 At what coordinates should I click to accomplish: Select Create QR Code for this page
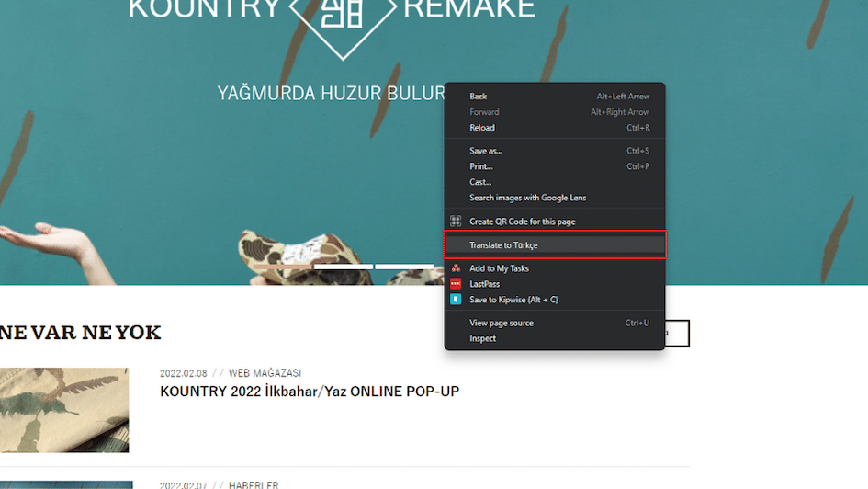click(x=555, y=222)
